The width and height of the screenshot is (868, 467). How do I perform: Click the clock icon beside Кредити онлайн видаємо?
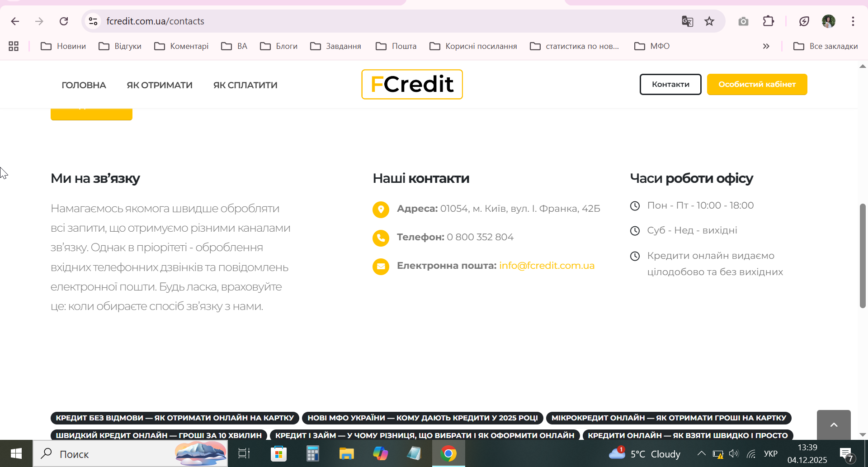(x=635, y=256)
